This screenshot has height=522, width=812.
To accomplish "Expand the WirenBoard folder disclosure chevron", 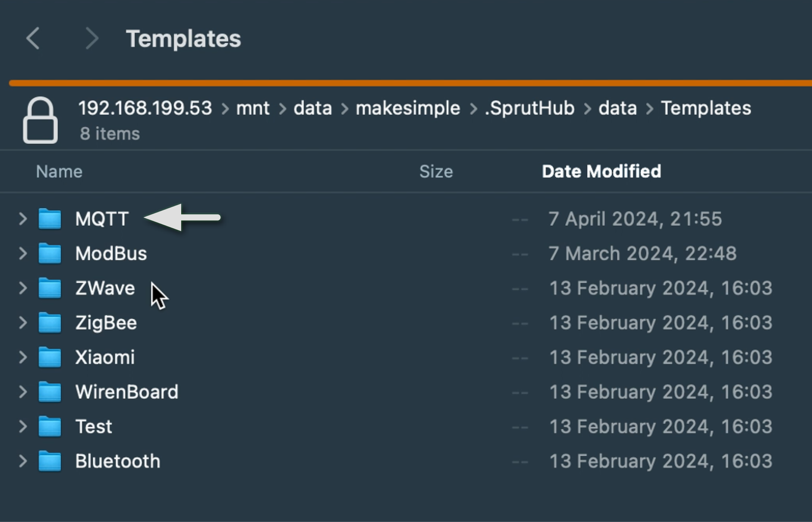I will coord(23,392).
